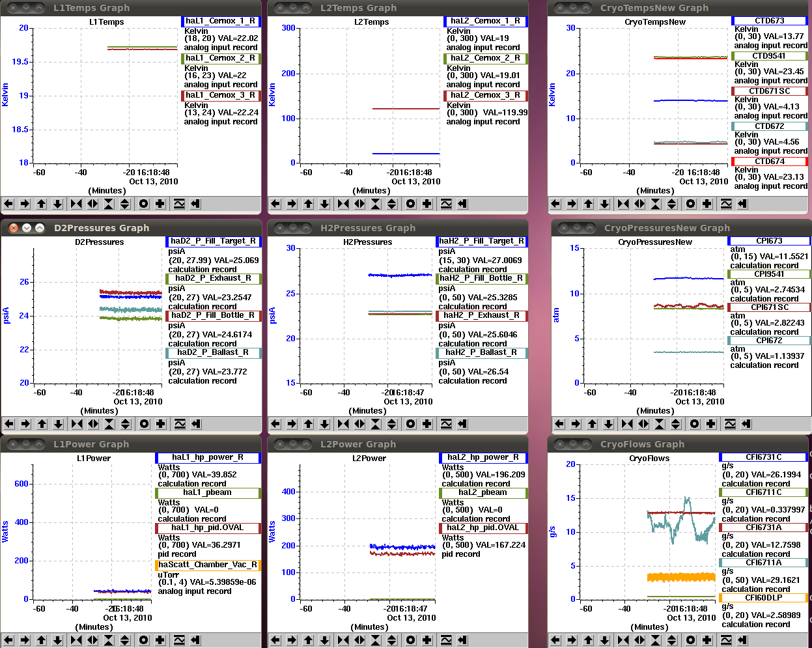The height and width of the screenshot is (648, 812).
Task: Select the CTD673 legend curve
Action: pyautogui.click(x=770, y=21)
